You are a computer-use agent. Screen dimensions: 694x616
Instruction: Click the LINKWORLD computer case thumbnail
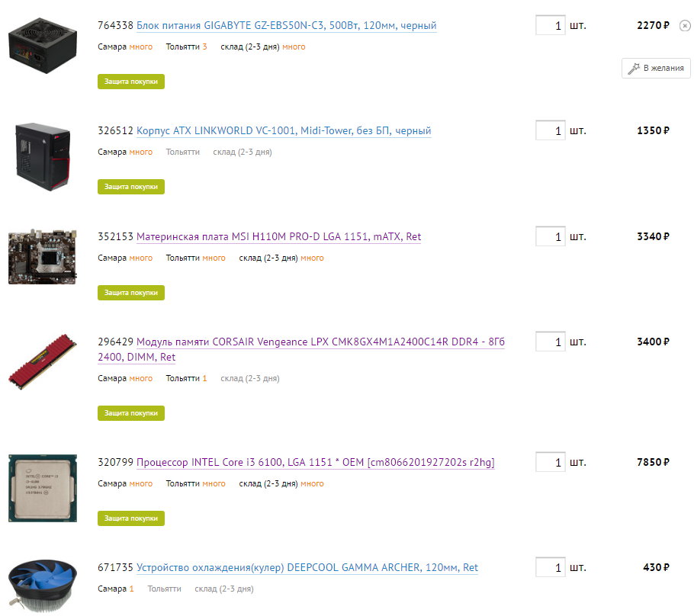[43, 156]
